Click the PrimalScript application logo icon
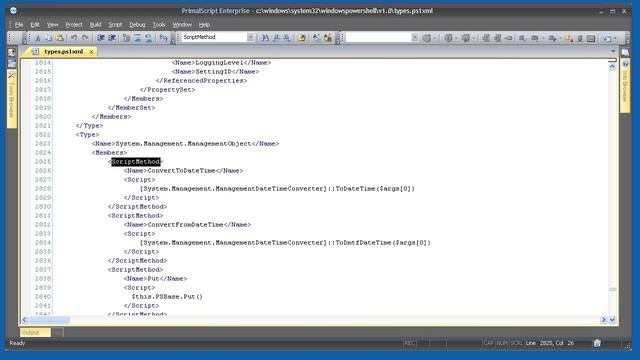This screenshot has height=360, width=640. click(x=13, y=11)
